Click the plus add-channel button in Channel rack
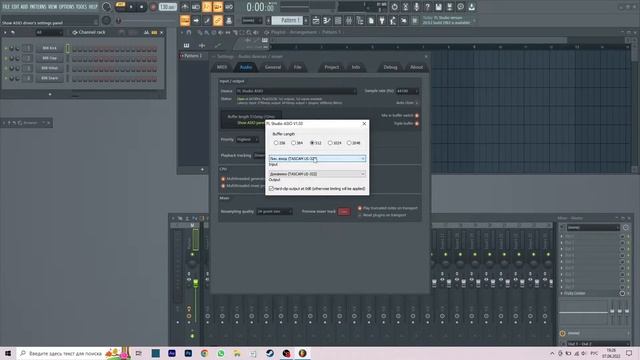The width and height of the screenshot is (640, 360). coord(50,94)
